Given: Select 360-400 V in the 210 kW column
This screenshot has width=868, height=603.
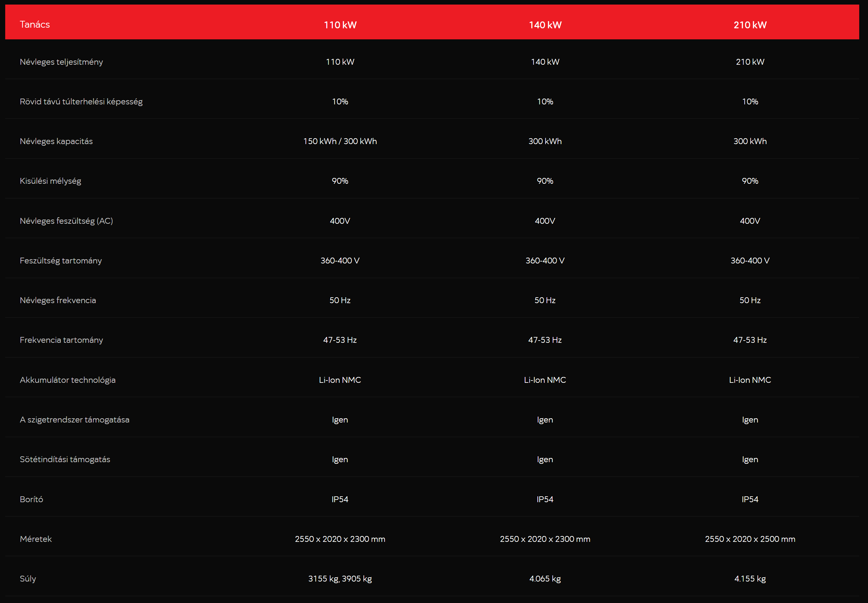Looking at the screenshot, I should pos(750,261).
